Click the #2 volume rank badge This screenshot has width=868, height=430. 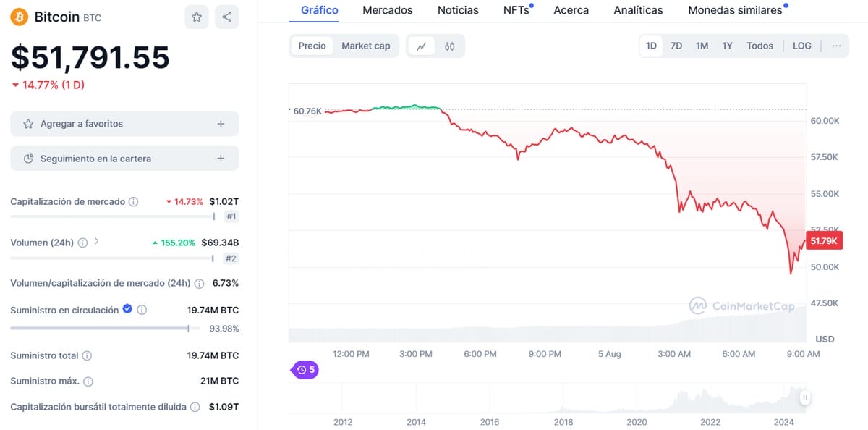(231, 258)
